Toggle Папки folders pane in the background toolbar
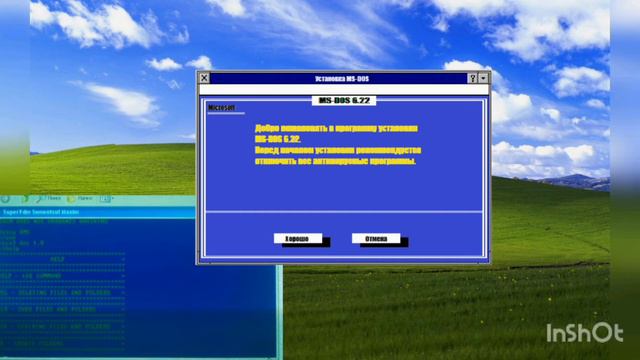This screenshot has width=640, height=360. [x=80, y=199]
